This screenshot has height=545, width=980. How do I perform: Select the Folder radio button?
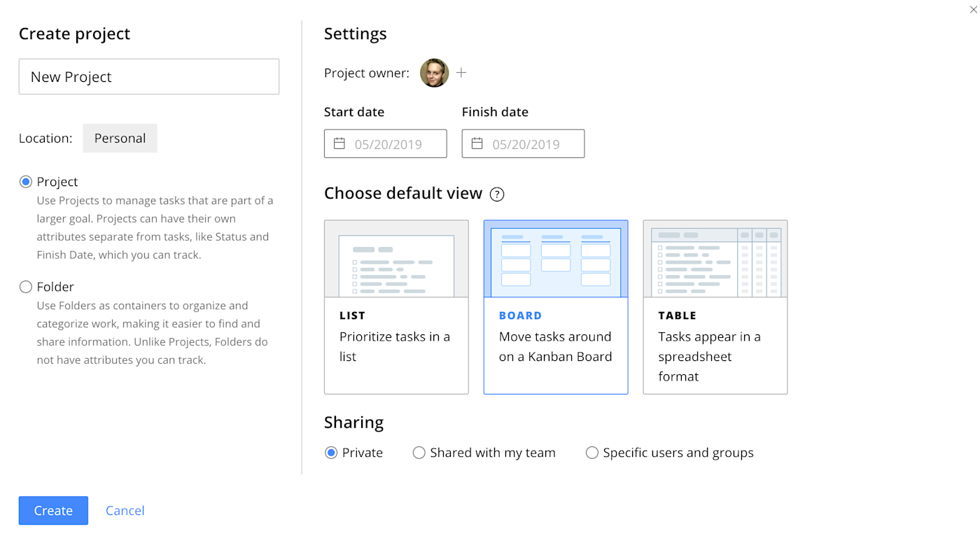(26, 287)
